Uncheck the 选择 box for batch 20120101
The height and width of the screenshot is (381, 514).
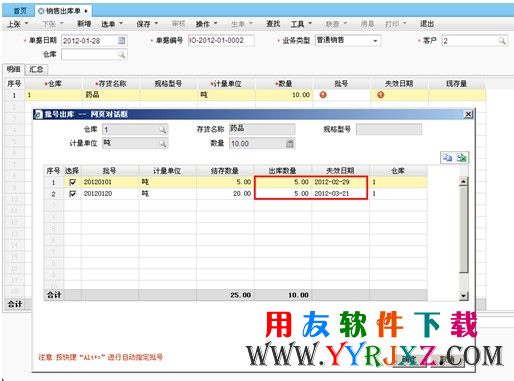pyautogui.click(x=72, y=182)
